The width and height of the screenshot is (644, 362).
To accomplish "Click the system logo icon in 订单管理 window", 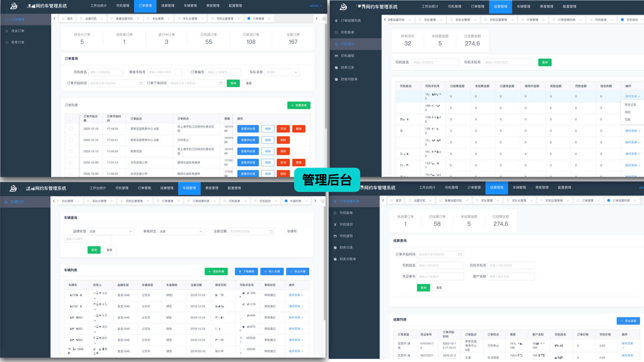I will (x=14, y=6).
